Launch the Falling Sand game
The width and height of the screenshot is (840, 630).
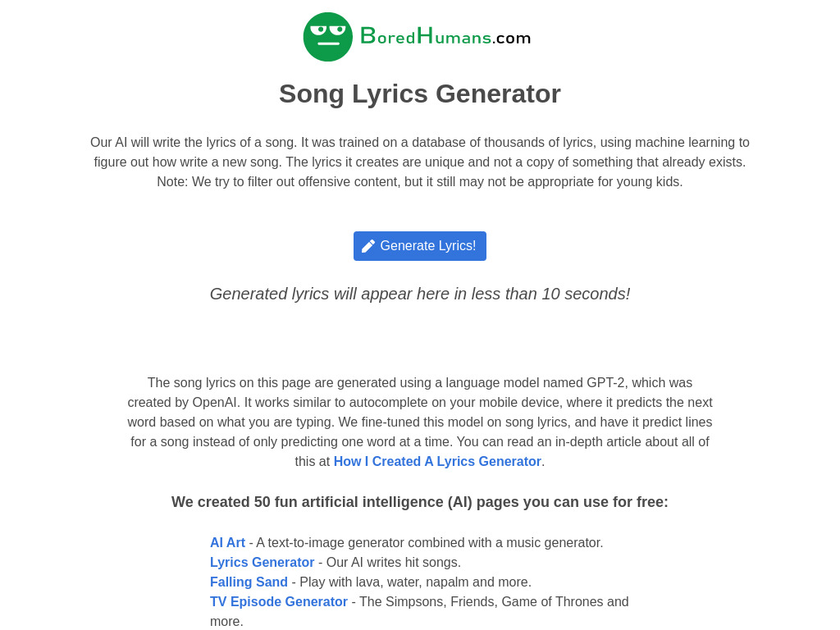(x=249, y=582)
